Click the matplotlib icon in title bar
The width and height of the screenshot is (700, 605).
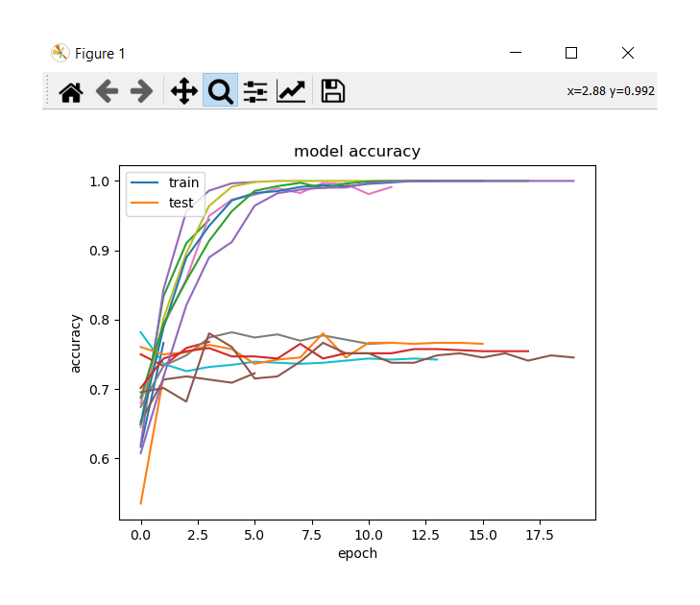click(60, 53)
